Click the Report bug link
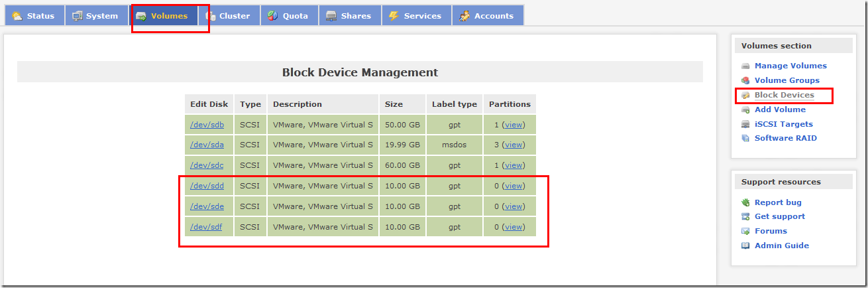 point(778,202)
